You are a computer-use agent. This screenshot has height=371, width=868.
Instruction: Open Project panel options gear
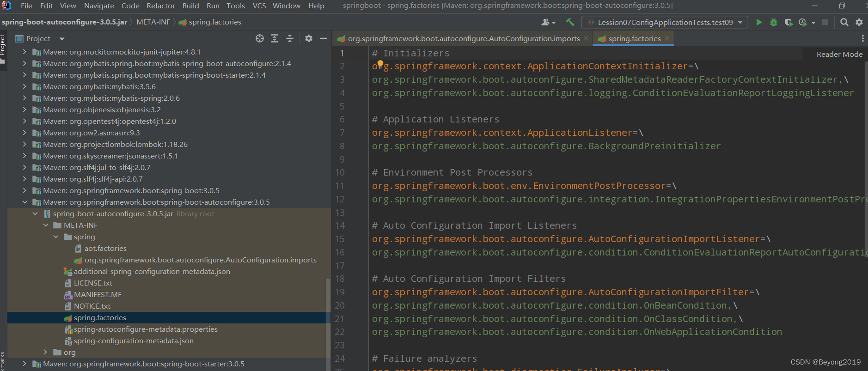(x=309, y=38)
